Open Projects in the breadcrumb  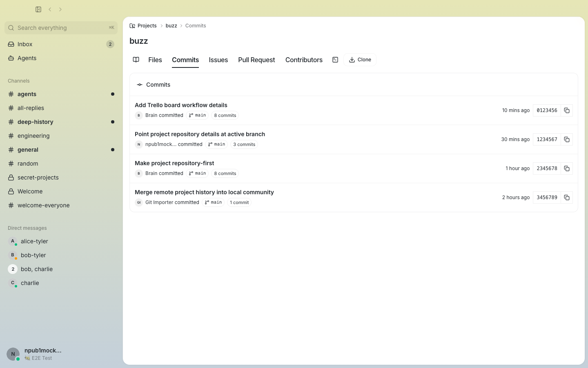(147, 26)
